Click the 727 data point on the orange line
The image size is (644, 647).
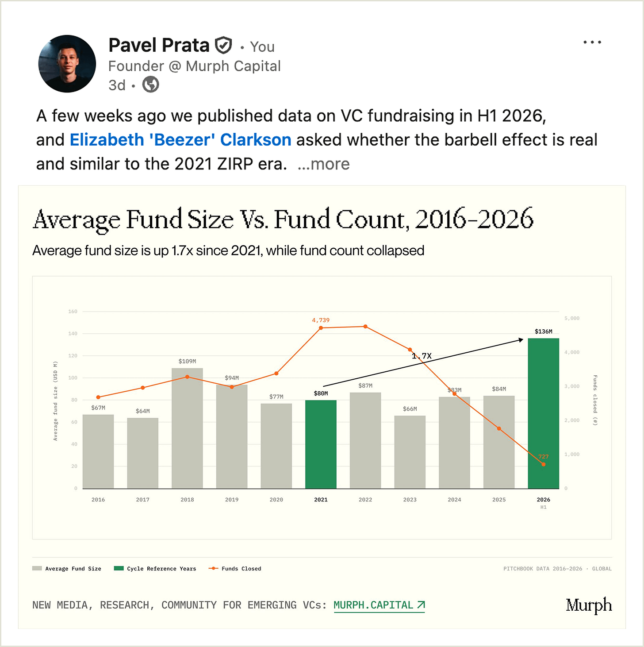[543, 464]
